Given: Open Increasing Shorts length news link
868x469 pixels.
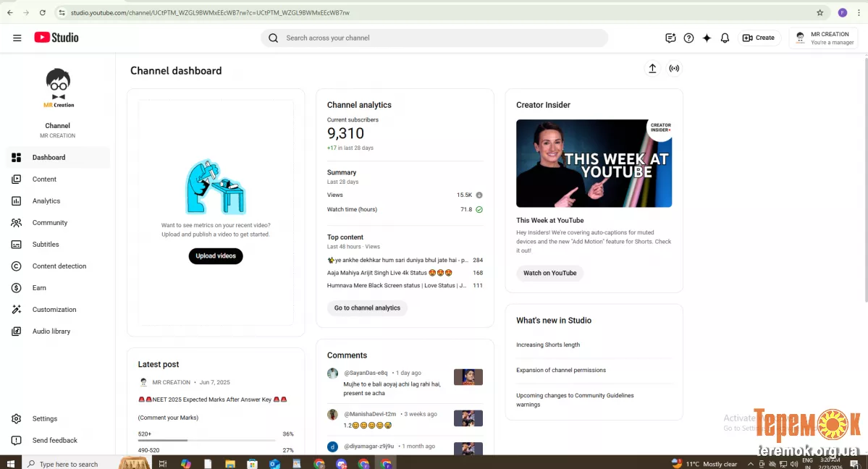Looking at the screenshot, I should tap(547, 345).
